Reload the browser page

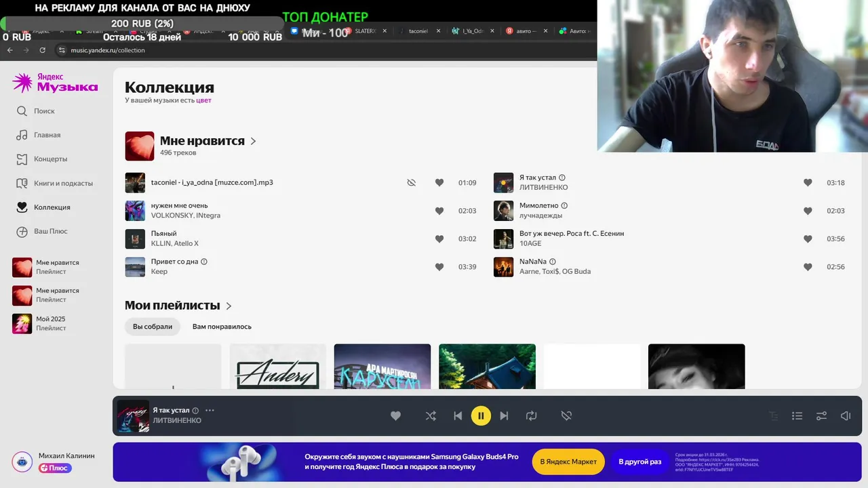(x=43, y=50)
